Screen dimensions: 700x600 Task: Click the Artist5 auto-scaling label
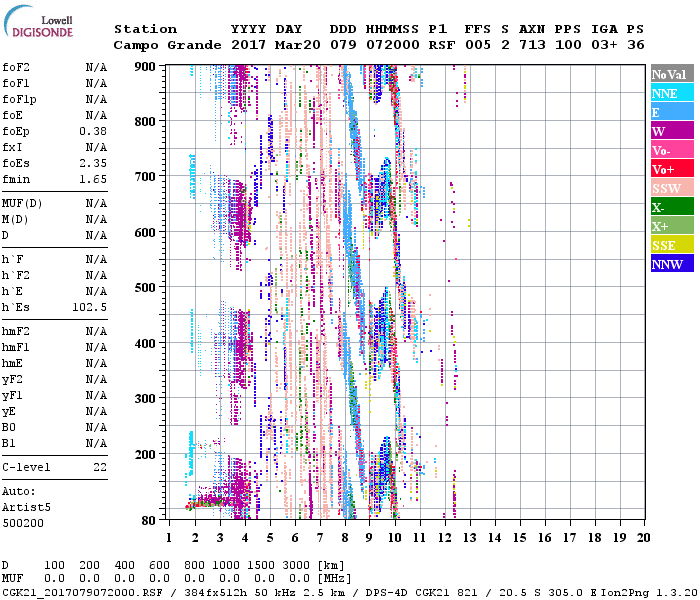click(26, 508)
